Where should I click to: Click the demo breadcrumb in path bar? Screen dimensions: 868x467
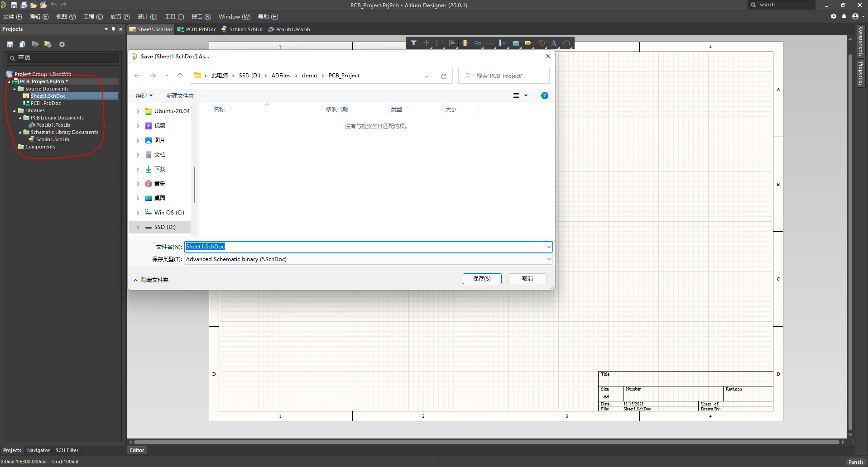pos(310,76)
